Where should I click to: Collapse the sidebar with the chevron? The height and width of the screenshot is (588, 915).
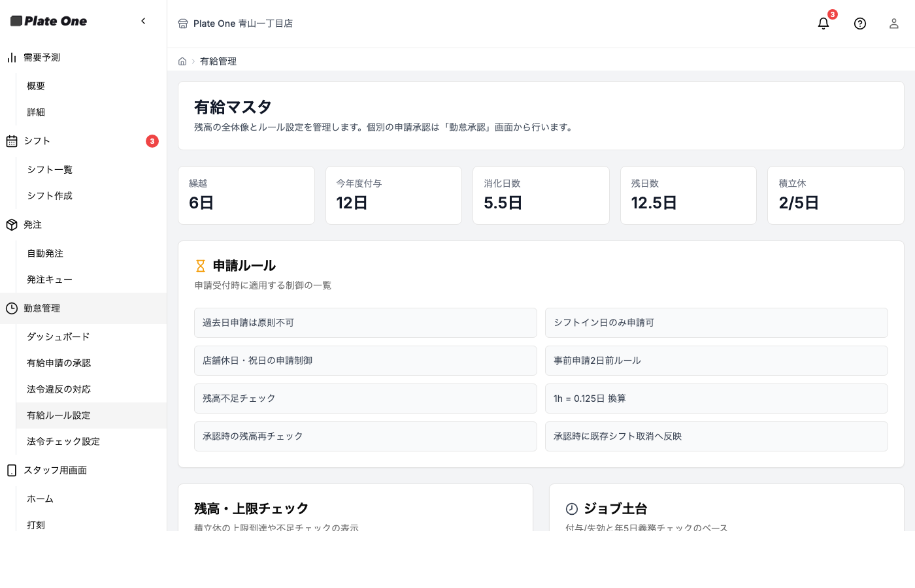[x=143, y=21]
